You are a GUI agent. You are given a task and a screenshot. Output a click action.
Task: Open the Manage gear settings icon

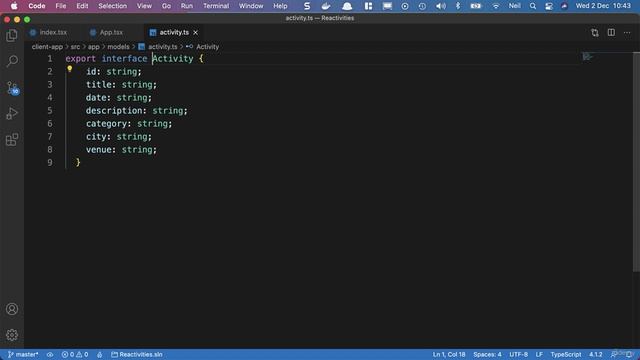coord(12,335)
